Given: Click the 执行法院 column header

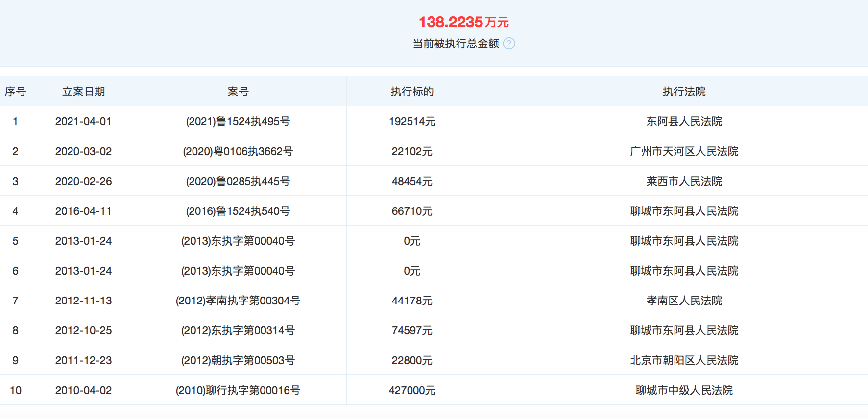Looking at the screenshot, I should click(x=684, y=92).
